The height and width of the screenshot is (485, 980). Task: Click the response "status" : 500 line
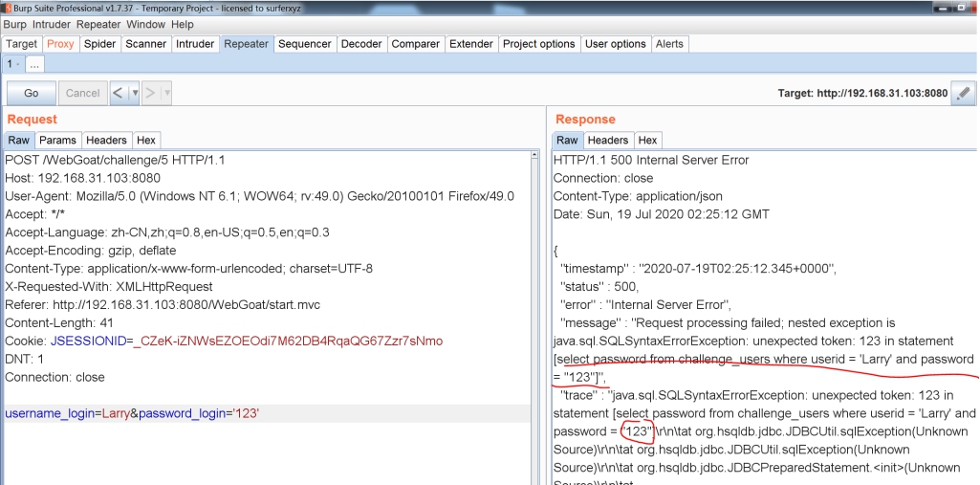(x=600, y=287)
